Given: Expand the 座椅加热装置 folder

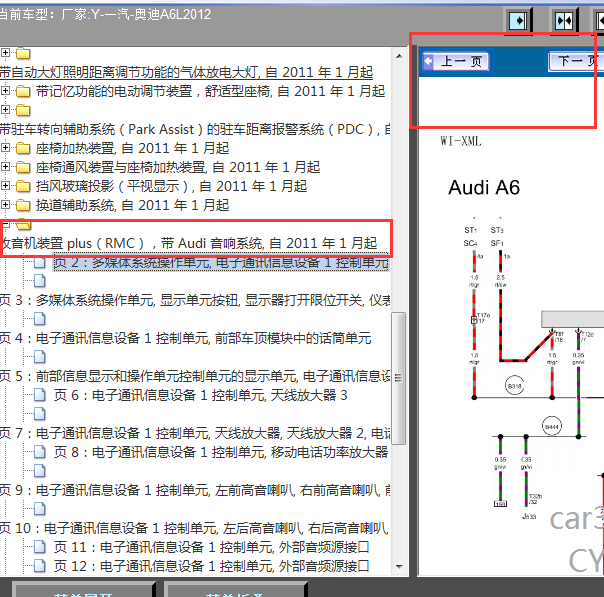Looking at the screenshot, I should pos(5,148).
